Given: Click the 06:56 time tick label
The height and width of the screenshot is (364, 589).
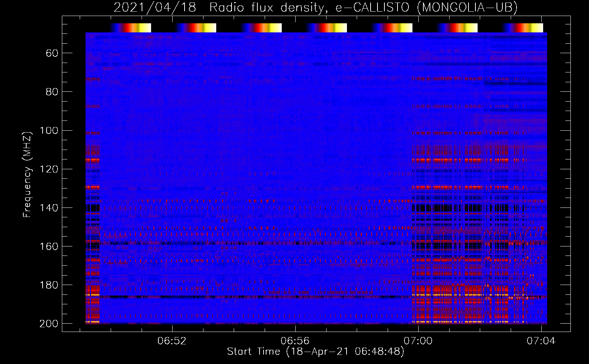Looking at the screenshot, I should [x=295, y=341].
